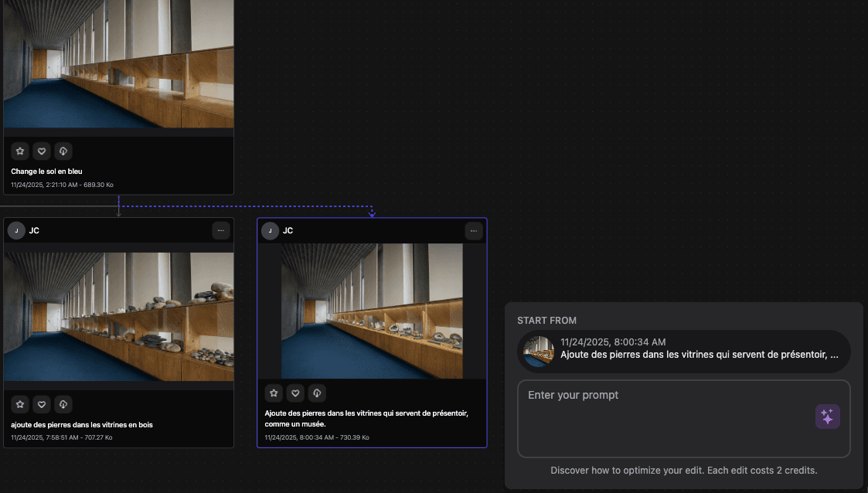This screenshot has width=868, height=493.
Task: Star the museum display image card
Action: pyautogui.click(x=274, y=393)
